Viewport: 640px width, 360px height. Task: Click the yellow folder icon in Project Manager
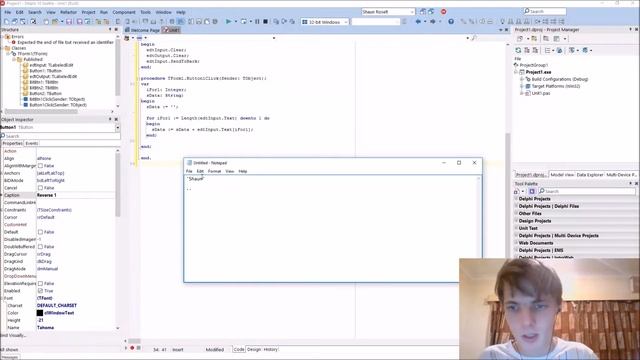click(x=534, y=39)
